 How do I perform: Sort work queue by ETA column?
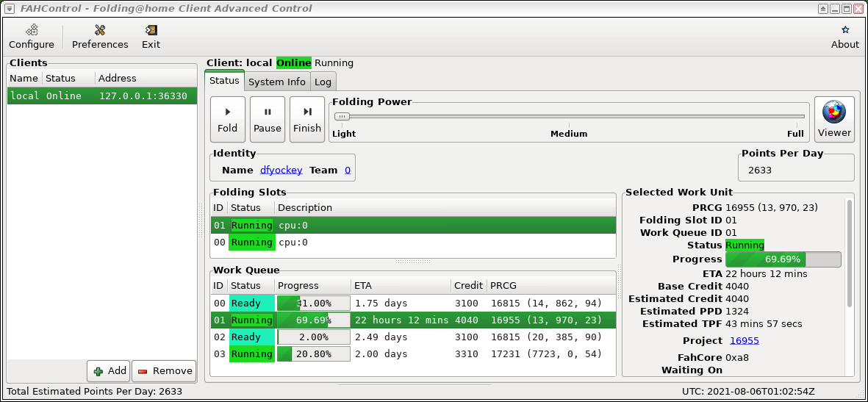coord(401,286)
